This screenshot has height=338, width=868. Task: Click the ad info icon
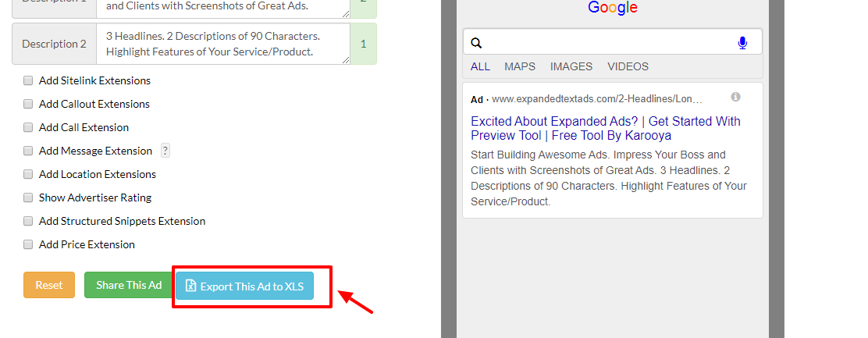735,97
